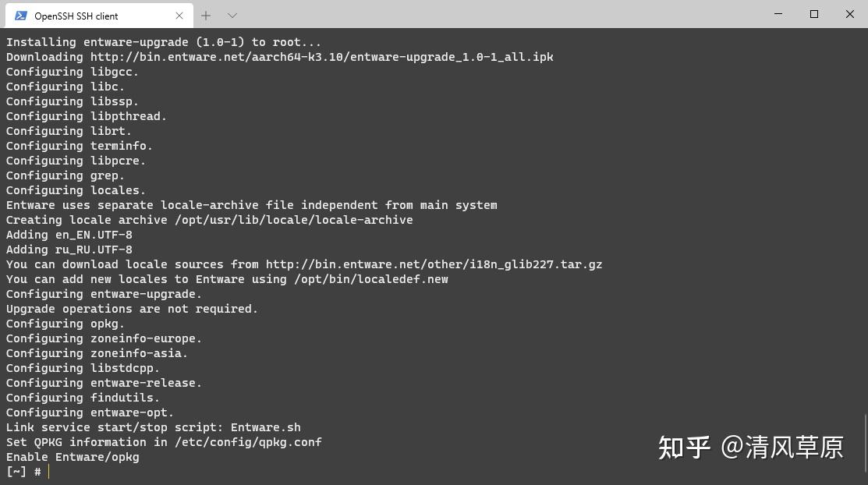Close the terminal window
The image size is (868, 485).
tap(850, 14)
